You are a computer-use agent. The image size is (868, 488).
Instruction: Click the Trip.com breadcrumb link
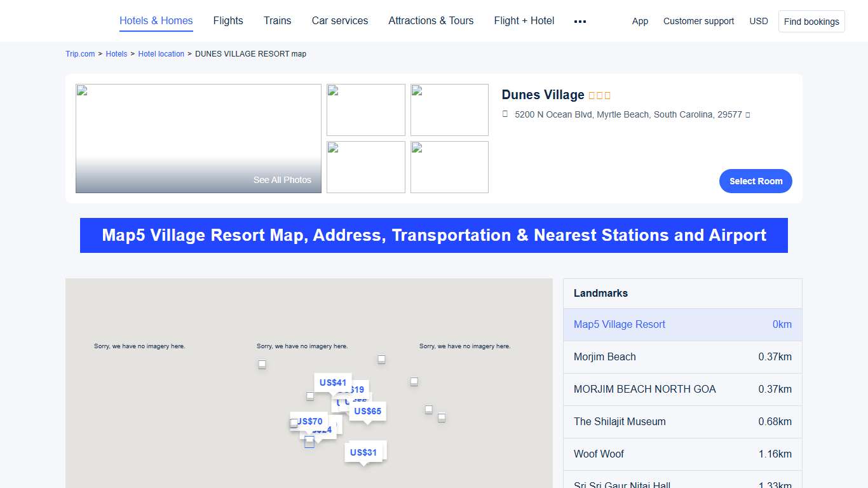click(79, 54)
